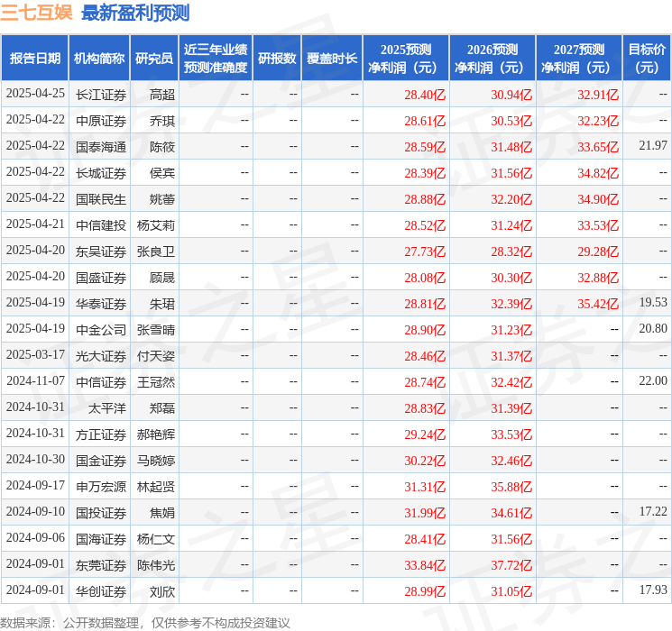Click the 35.88亿 forecast value
This screenshot has height=631, width=672.
tap(511, 487)
